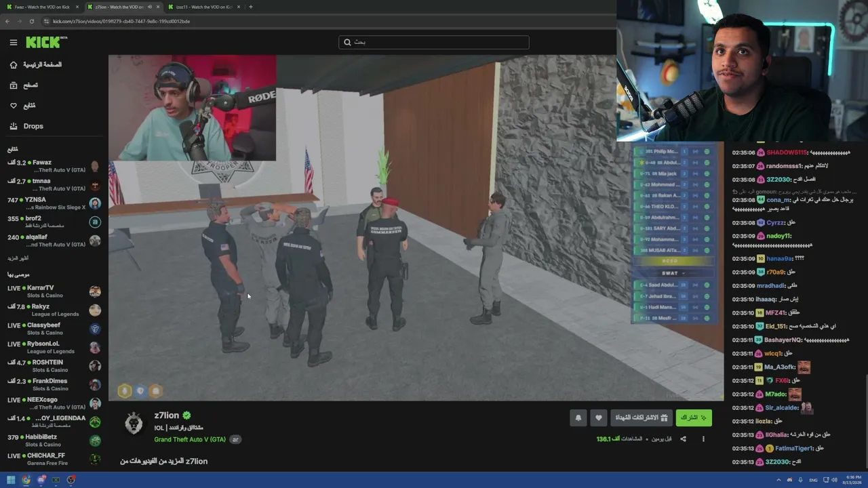Focus the Kick search field
This screenshot has height=488, width=868.
pyautogui.click(x=434, y=42)
